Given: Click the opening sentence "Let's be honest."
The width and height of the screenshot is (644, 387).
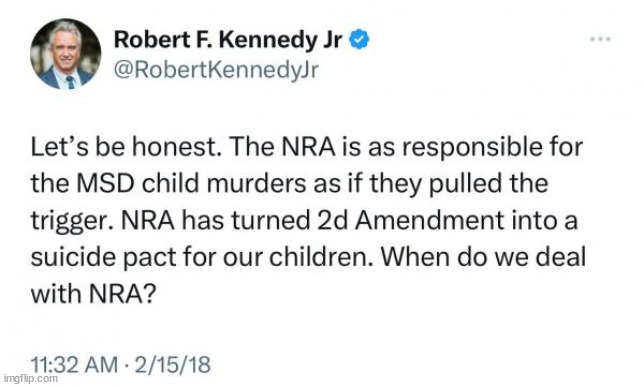Looking at the screenshot, I should 126,147.
